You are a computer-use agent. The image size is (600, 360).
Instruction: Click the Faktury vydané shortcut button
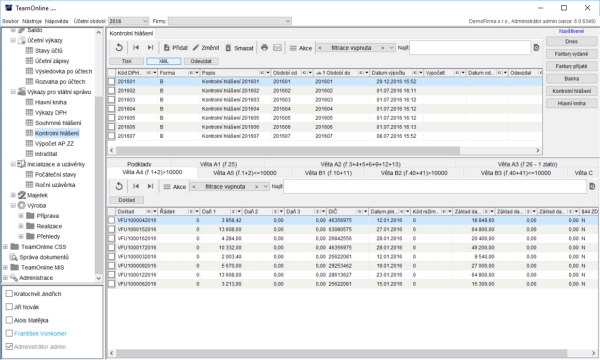tap(571, 54)
